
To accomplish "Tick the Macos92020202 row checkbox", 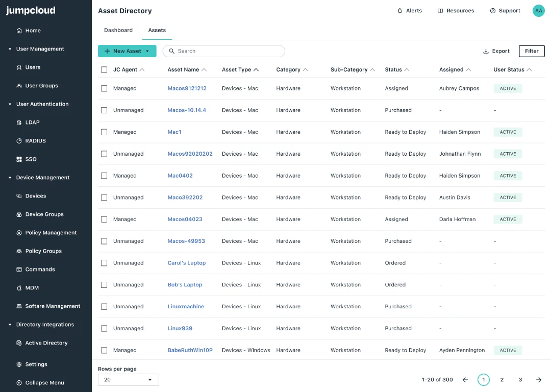I will click(104, 154).
